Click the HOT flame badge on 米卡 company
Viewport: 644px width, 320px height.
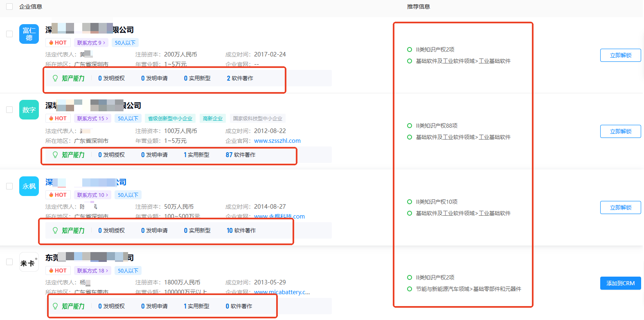58,270
